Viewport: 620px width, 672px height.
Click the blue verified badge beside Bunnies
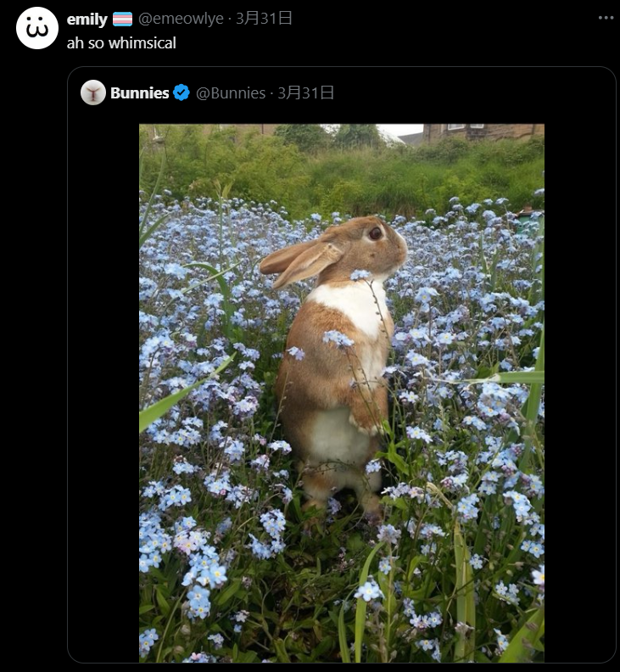tap(182, 92)
